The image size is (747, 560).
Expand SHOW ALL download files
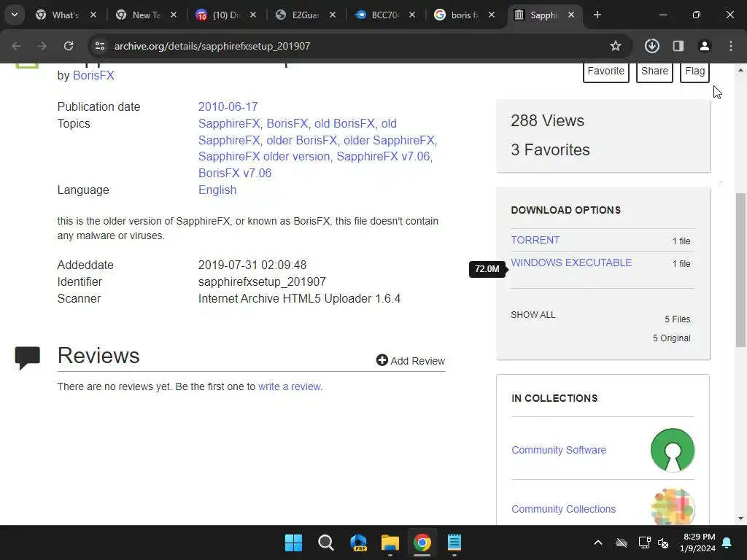[533, 315]
